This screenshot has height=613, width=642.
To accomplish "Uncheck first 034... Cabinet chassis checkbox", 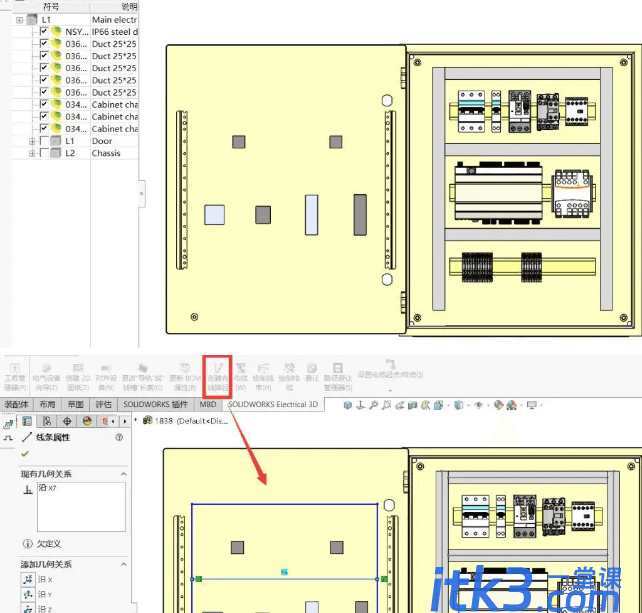I will 44,104.
